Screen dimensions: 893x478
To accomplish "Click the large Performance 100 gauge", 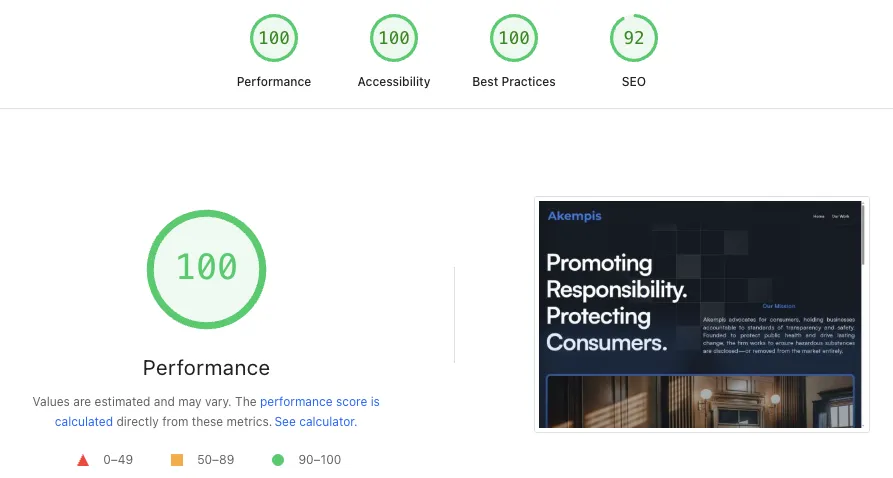I will point(207,268).
